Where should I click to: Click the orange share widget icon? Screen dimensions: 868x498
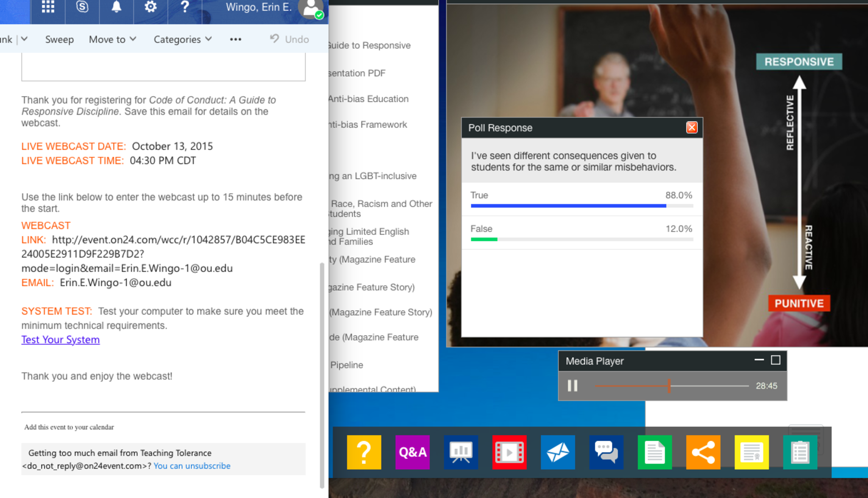(703, 452)
